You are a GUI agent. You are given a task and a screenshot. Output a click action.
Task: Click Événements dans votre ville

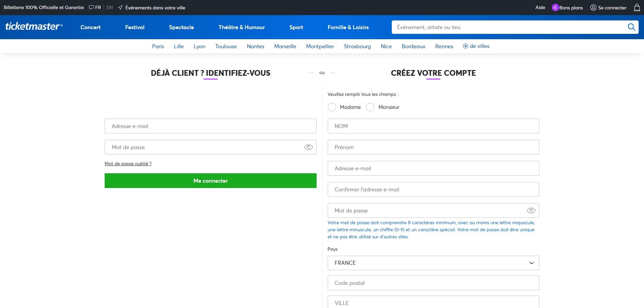155,7
